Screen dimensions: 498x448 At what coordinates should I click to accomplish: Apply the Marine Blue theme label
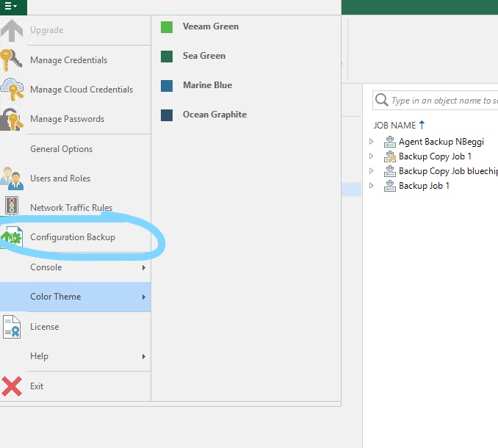tap(207, 85)
